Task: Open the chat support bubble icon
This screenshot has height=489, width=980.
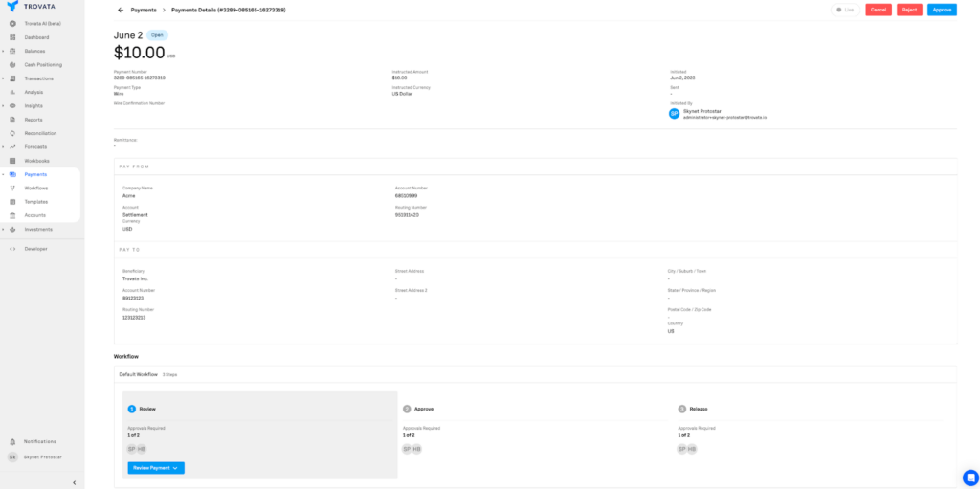Action: [970, 478]
